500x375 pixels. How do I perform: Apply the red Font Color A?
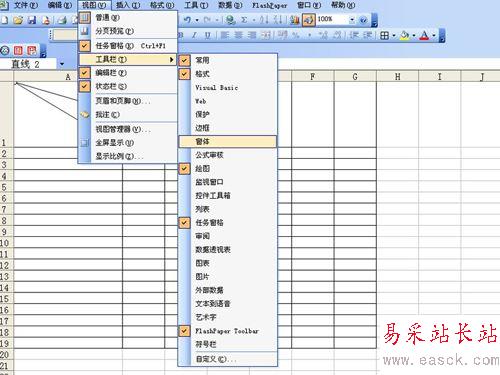(425, 35)
